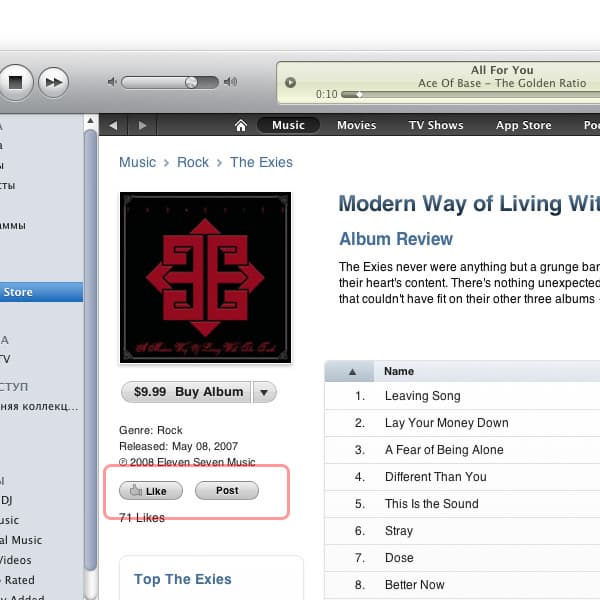Open the Buy Album dropdown arrow
The height and width of the screenshot is (600, 600).
(x=264, y=392)
